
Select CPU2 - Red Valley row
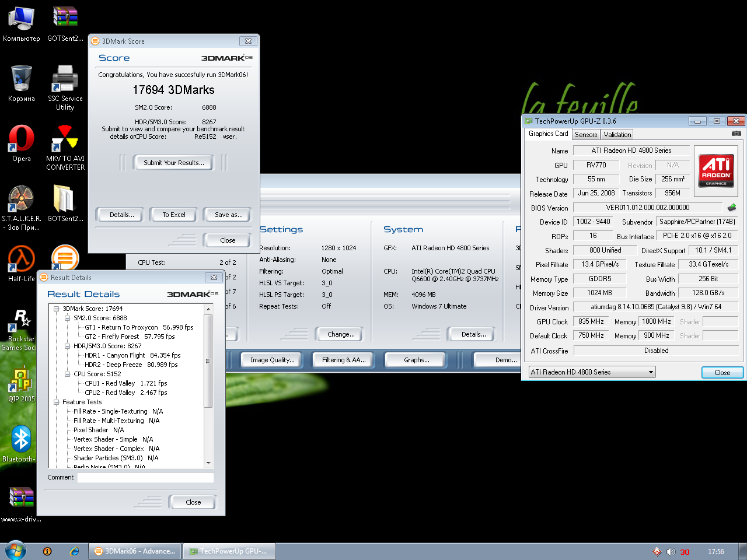pyautogui.click(x=126, y=393)
